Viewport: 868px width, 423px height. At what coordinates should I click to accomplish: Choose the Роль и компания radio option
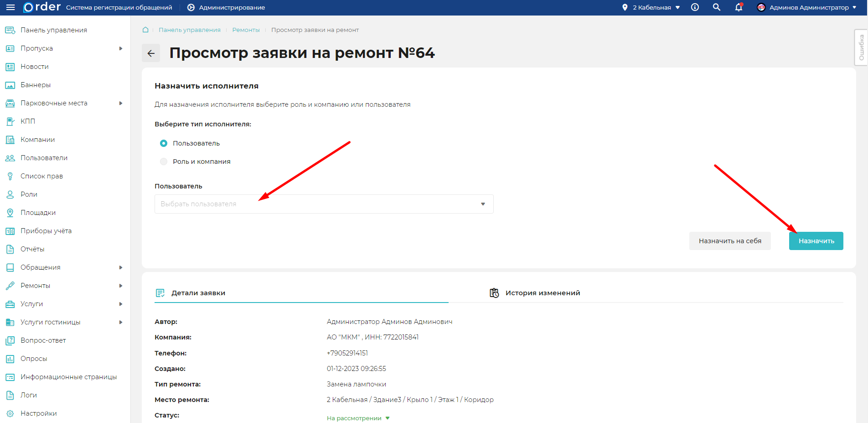click(x=163, y=161)
